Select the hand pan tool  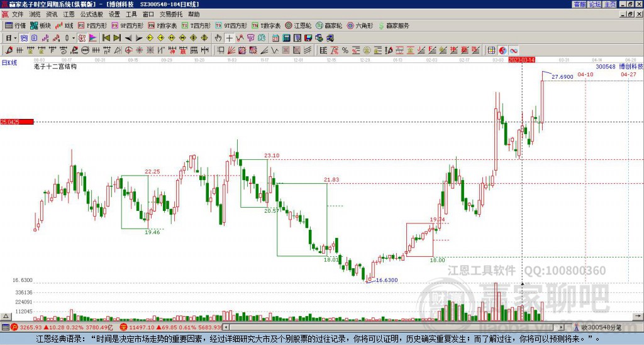pyautogui.click(x=218, y=38)
